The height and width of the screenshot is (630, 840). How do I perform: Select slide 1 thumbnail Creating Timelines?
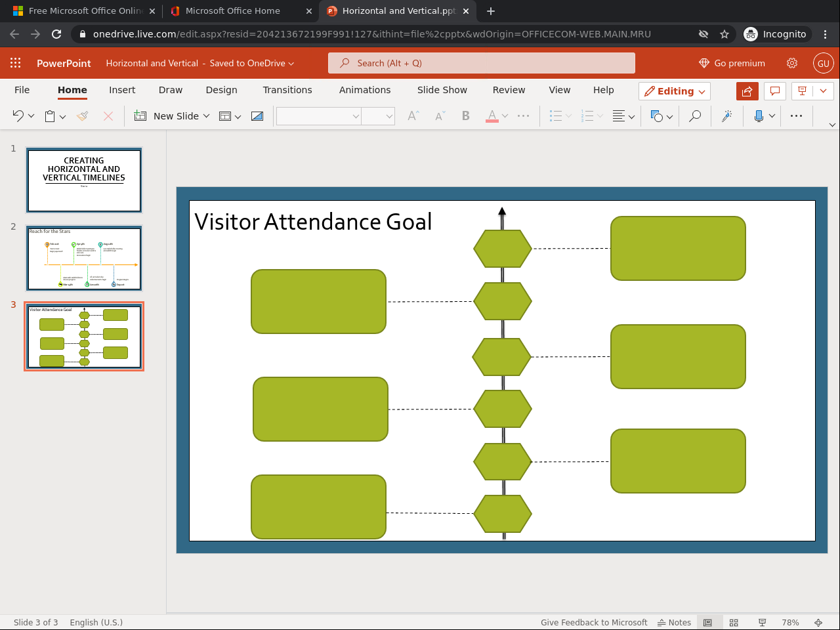tap(84, 180)
